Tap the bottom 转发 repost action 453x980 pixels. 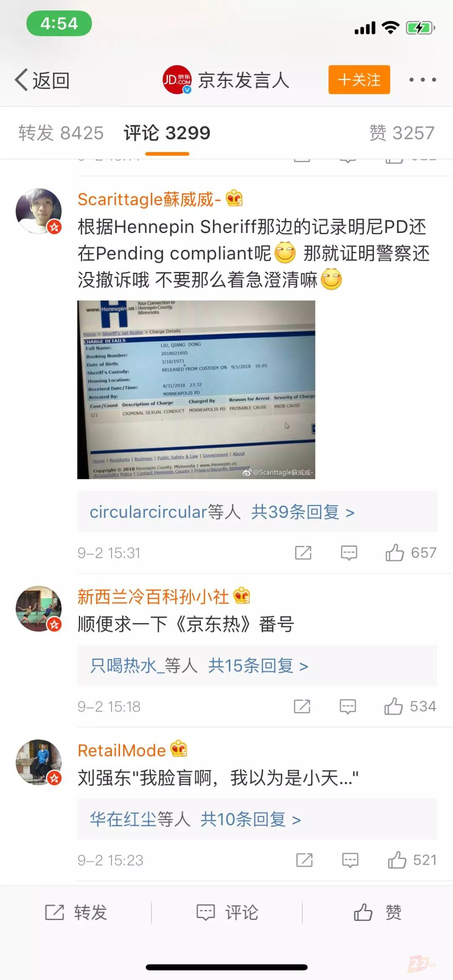click(x=76, y=912)
